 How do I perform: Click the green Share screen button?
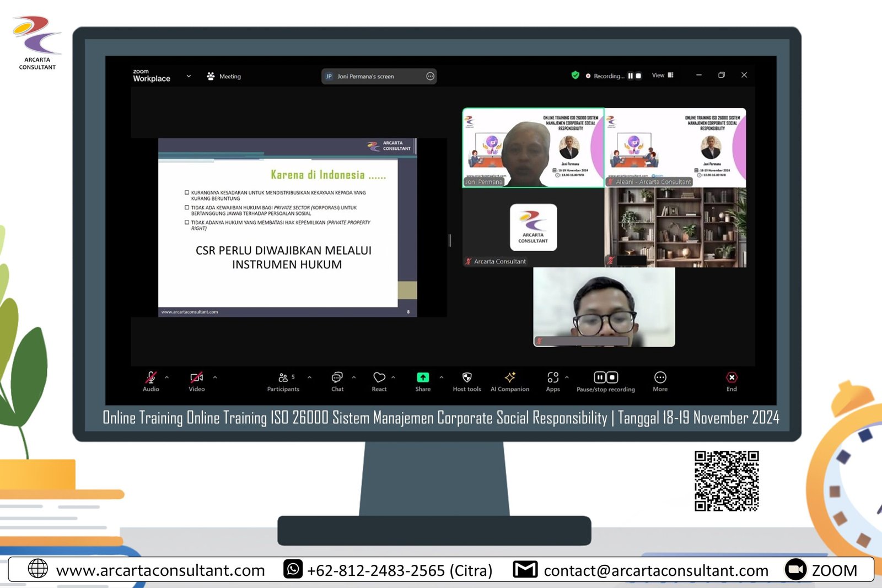click(423, 378)
